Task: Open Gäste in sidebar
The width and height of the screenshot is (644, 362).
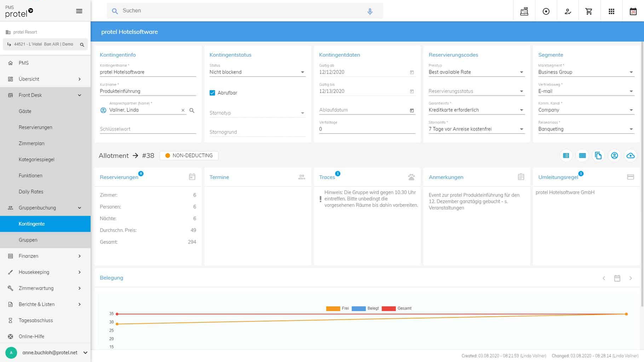Action: coord(45,111)
